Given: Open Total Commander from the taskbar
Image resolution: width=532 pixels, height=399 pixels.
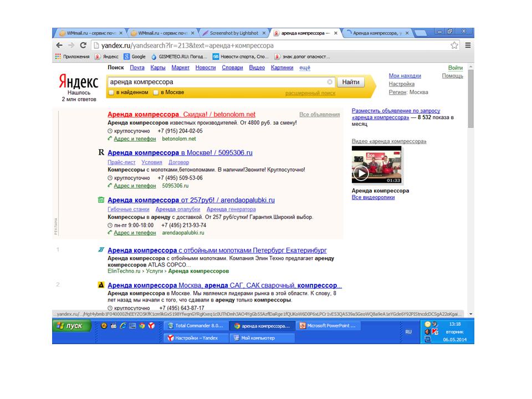Looking at the screenshot, I should (196, 326).
